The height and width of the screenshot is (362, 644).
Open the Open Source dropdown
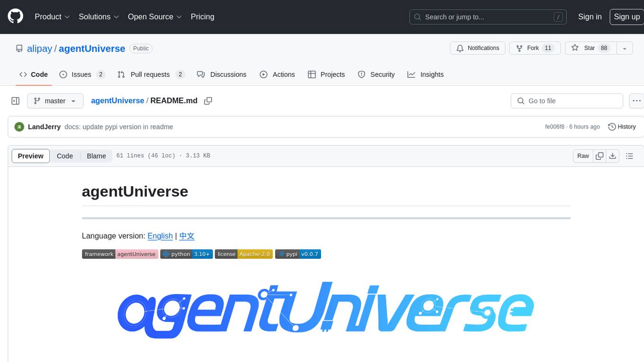coord(155,17)
